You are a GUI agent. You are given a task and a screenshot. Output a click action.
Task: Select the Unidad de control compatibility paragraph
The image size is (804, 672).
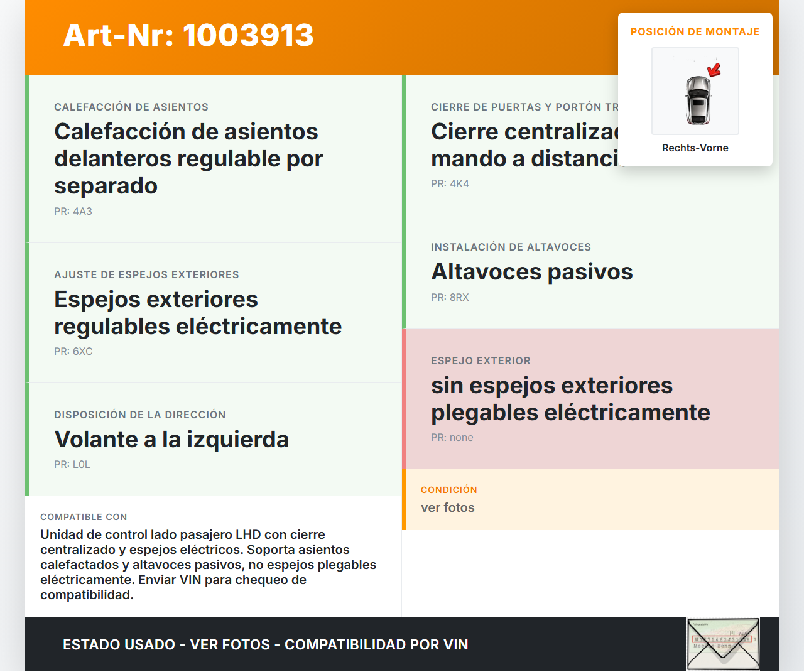point(209,565)
